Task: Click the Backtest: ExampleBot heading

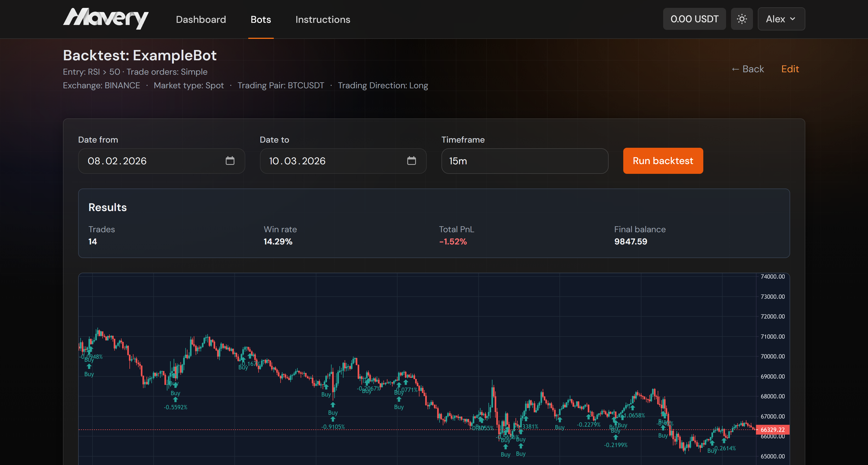Action: tap(140, 55)
